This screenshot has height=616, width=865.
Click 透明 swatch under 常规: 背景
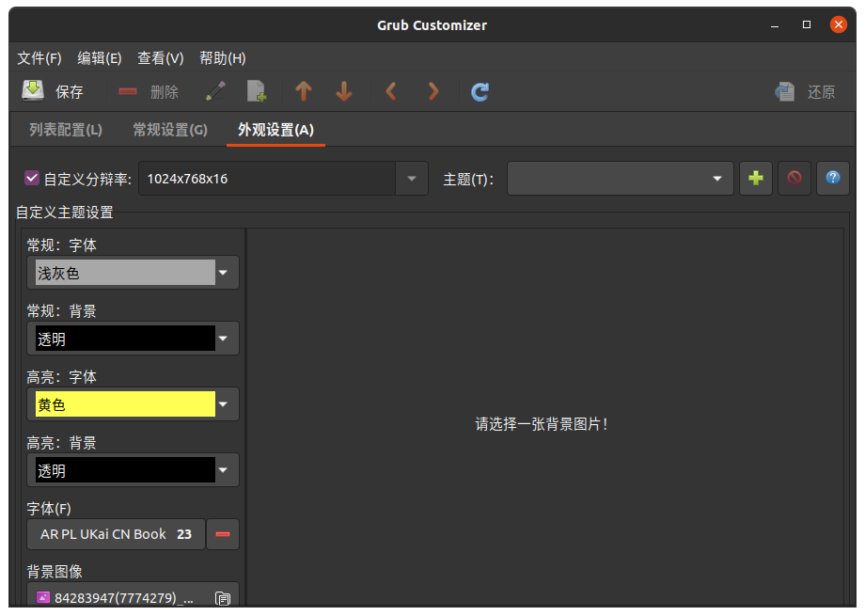[125, 338]
